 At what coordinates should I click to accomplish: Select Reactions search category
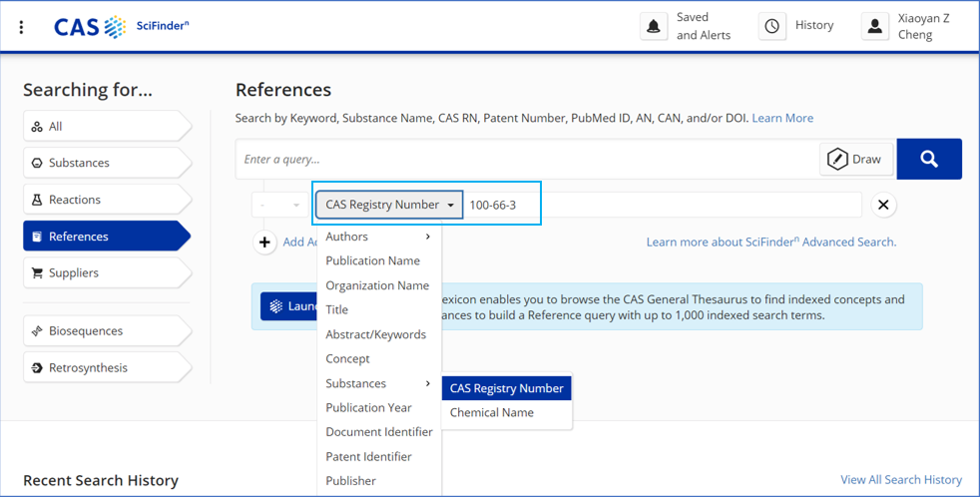107,200
